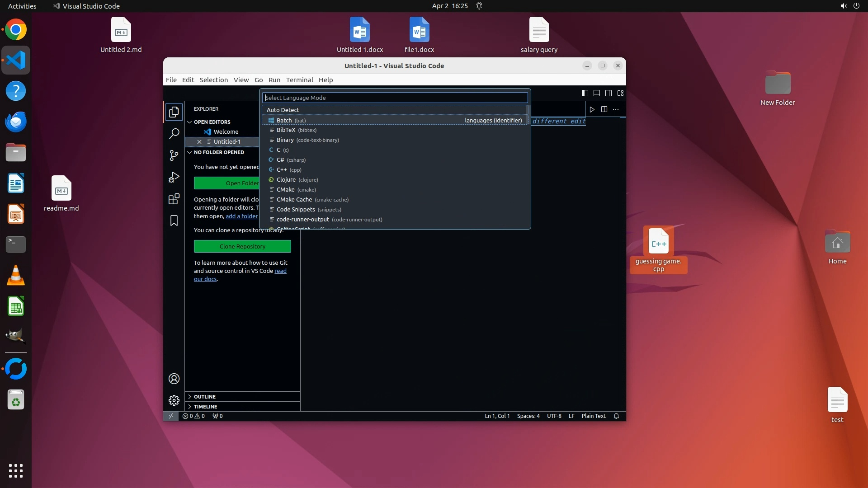Screen dimensions: 868x488
Task: Toggle secondary side bar layout button
Action: 609,93
